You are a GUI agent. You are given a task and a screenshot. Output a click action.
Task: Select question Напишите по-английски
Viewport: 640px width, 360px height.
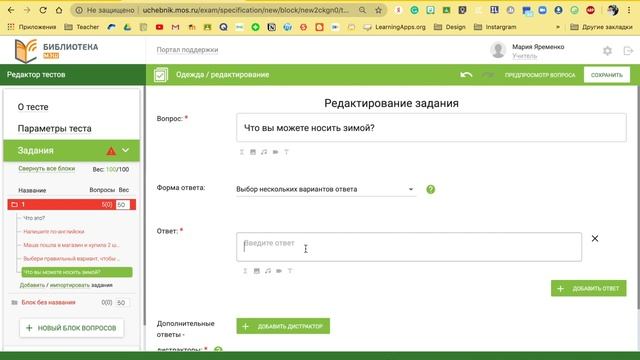point(54,231)
